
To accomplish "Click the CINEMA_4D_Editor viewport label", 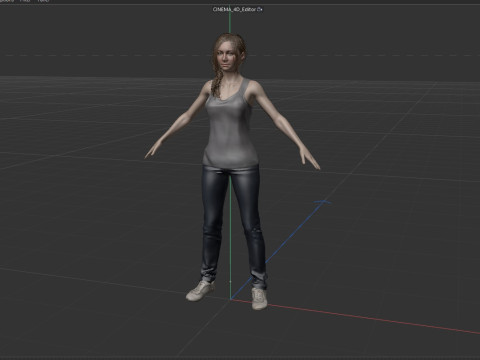I will [234, 10].
